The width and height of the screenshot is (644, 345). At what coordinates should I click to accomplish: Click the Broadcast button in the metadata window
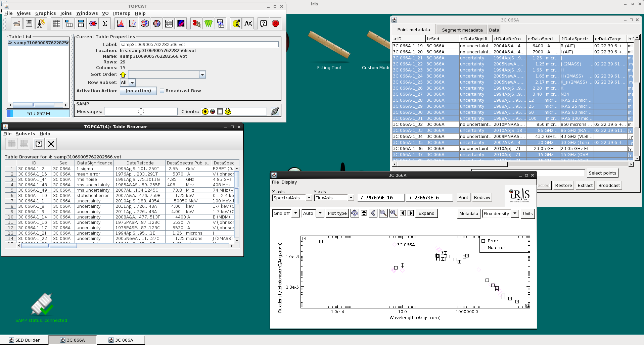point(609,185)
